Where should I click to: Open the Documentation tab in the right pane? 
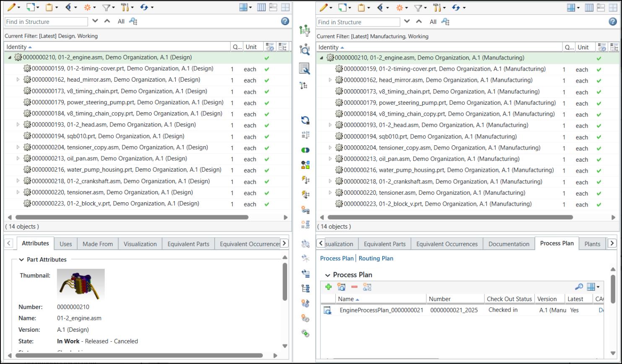click(509, 244)
